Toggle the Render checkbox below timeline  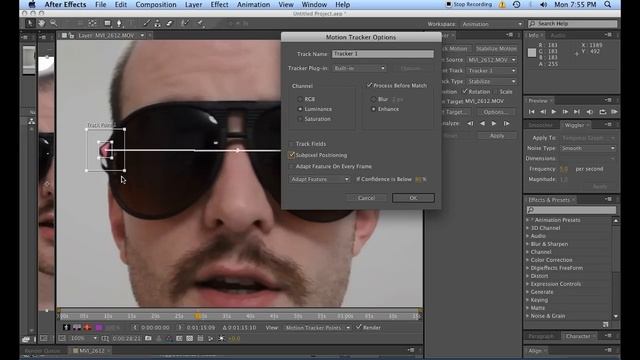359,327
